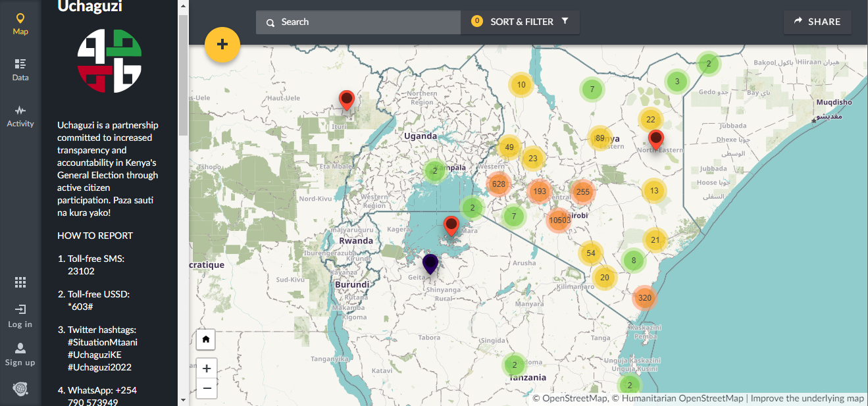Viewport: 868px width, 406px height.
Task: Zoom in on the map
Action: click(x=207, y=368)
